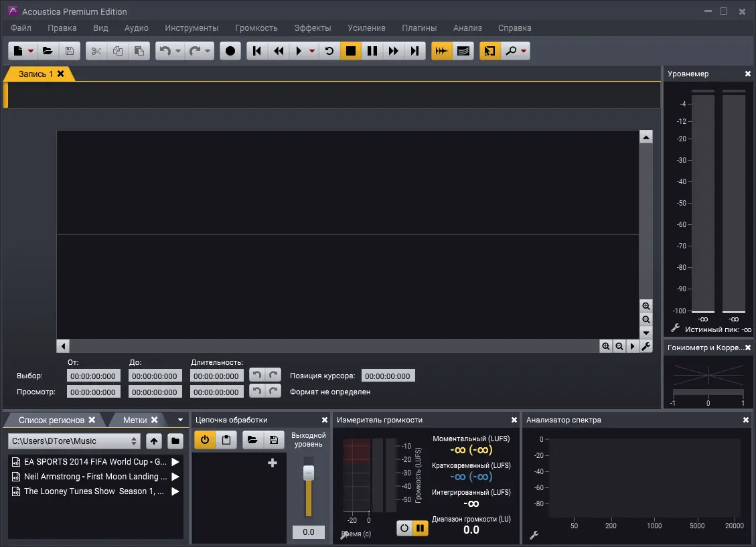Preview The Looney Tunes Show file
This screenshot has height=547, width=756.
click(x=175, y=491)
